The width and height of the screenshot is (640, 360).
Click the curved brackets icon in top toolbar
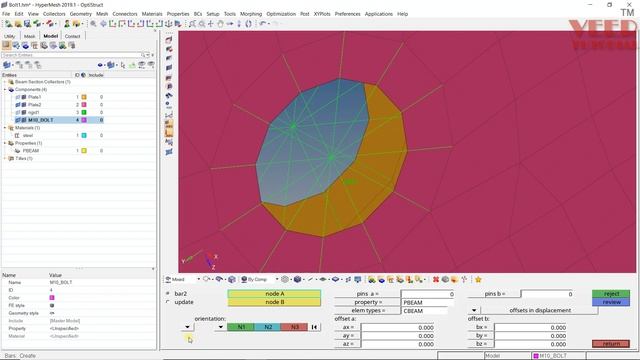pyautogui.click(x=248, y=24)
